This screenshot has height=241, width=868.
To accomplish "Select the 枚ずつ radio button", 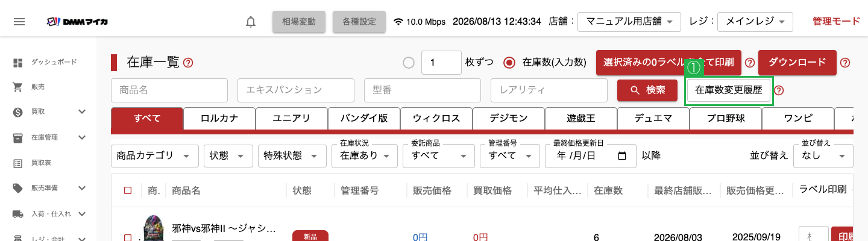I will click(x=409, y=63).
